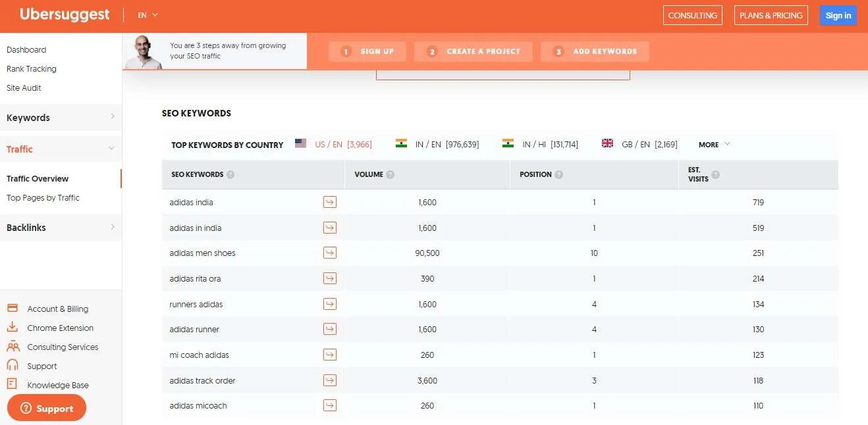Image resolution: width=868 pixels, height=425 pixels.
Task: Show help for the Position column
Action: (x=559, y=174)
